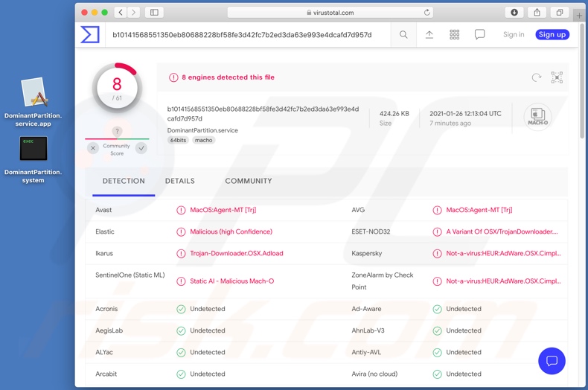588x390 pixels.
Task: Click ALYac Undetected result
Action: [208, 353]
